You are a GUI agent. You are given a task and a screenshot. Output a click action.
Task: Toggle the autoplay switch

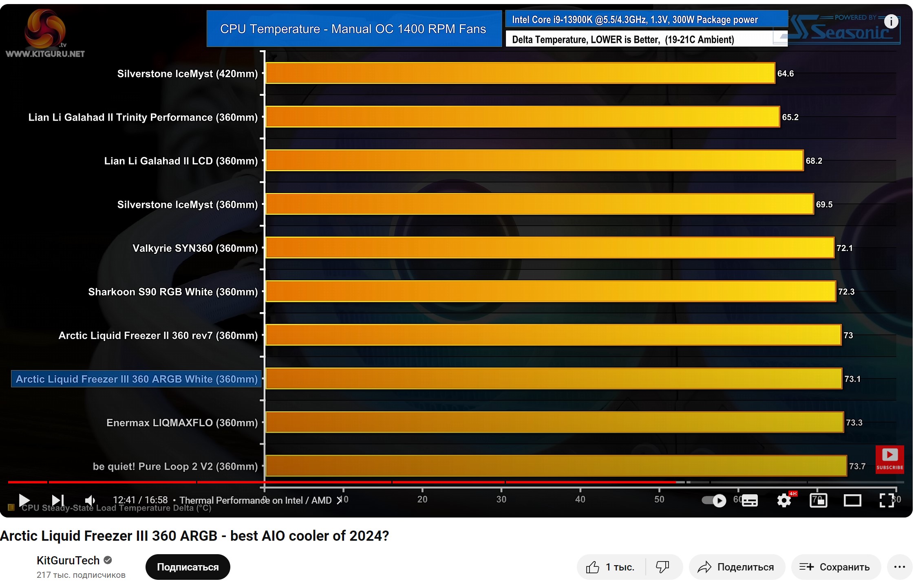point(714,500)
